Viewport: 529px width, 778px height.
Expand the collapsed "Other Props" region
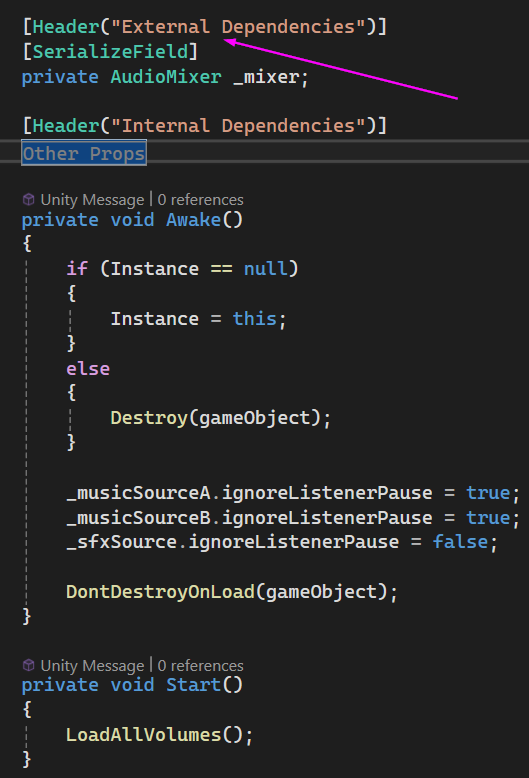coord(83,153)
